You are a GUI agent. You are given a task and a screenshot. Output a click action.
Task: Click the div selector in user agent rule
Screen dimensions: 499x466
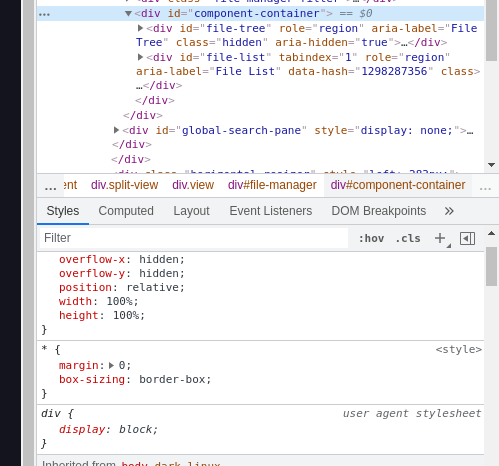pos(51,414)
